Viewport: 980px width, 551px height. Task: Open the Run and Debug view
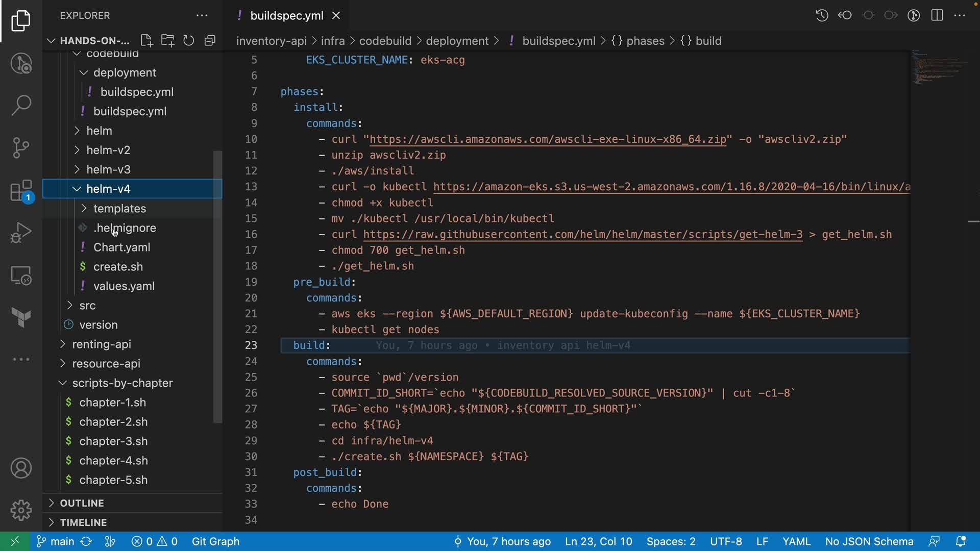point(21,233)
